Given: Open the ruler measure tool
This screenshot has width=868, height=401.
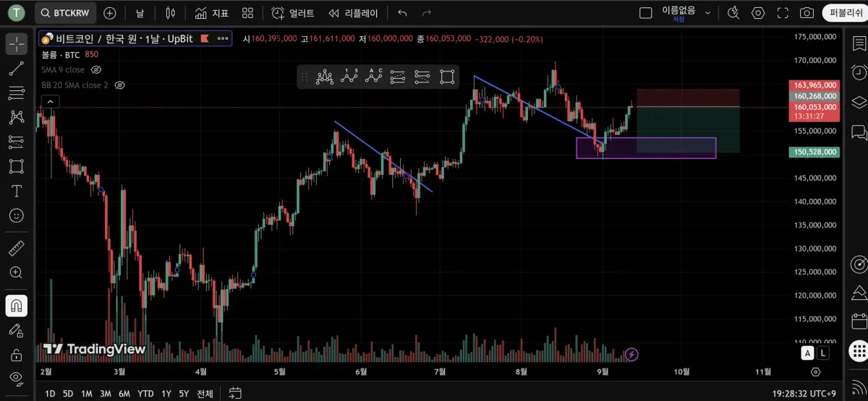Looking at the screenshot, I should pyautogui.click(x=16, y=249).
